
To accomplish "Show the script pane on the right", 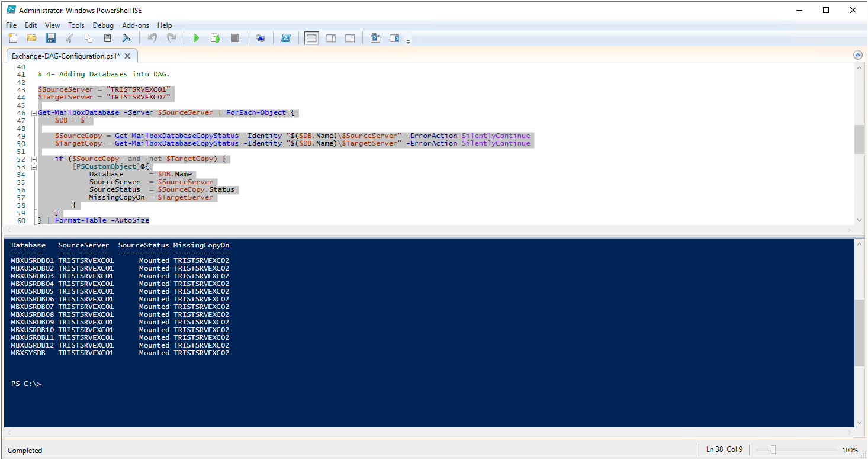I will pos(331,38).
